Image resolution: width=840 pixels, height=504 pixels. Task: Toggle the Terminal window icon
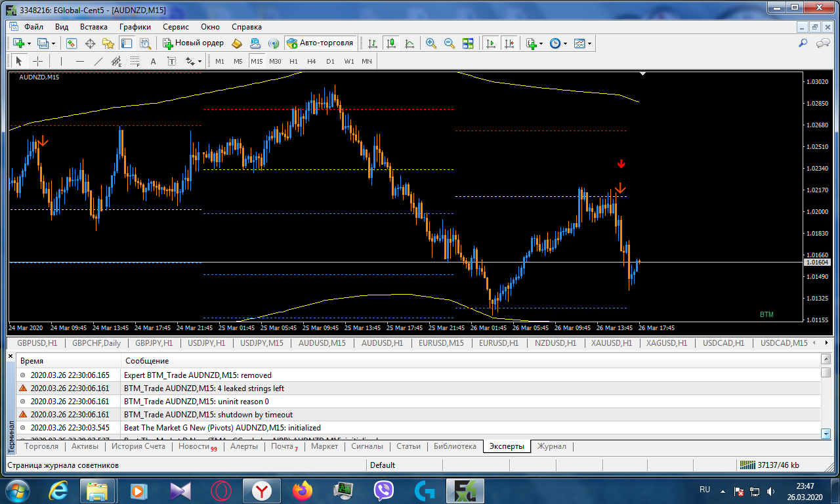click(127, 43)
